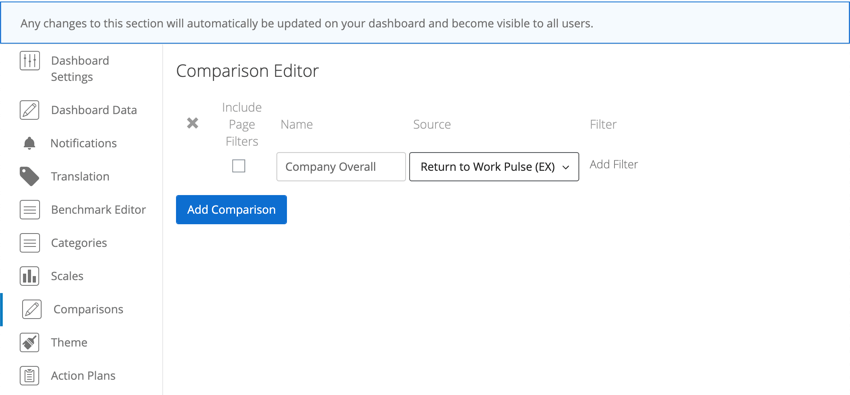Screen dimensions: 850x395
Task: Click the Company Overall name field
Action: coord(341,167)
